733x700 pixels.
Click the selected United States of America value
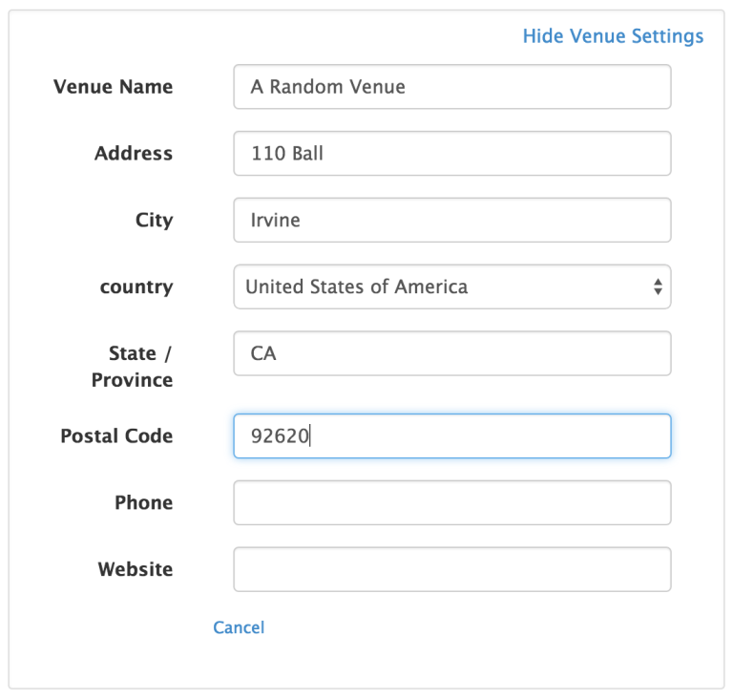tap(357, 286)
